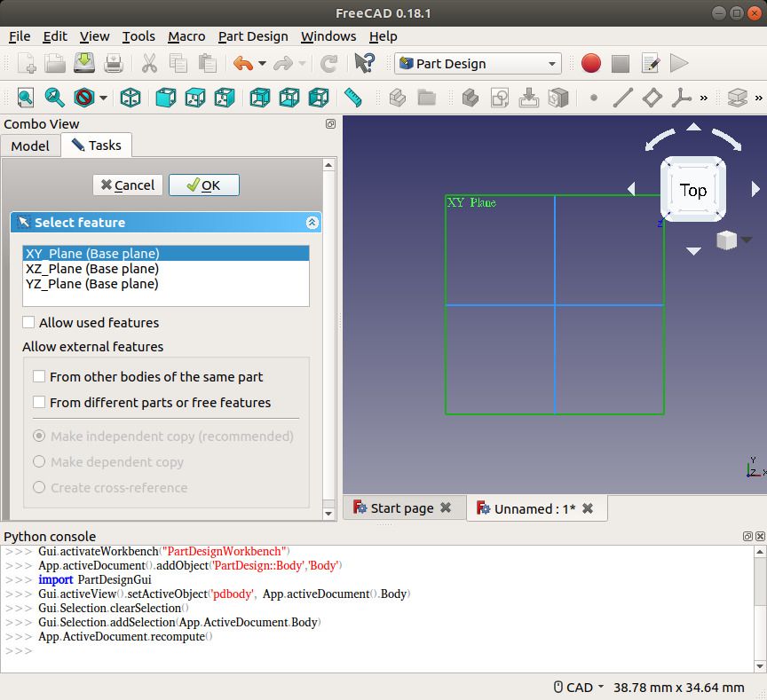The height and width of the screenshot is (700, 767).
Task: Click Tasks panel scrollbar down arrow
Action: [328, 514]
